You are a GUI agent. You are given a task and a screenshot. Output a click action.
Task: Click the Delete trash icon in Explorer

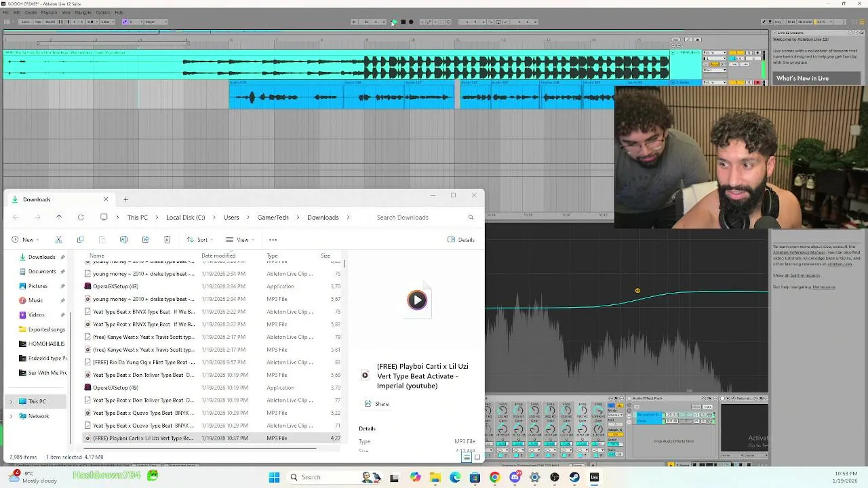[167, 239]
